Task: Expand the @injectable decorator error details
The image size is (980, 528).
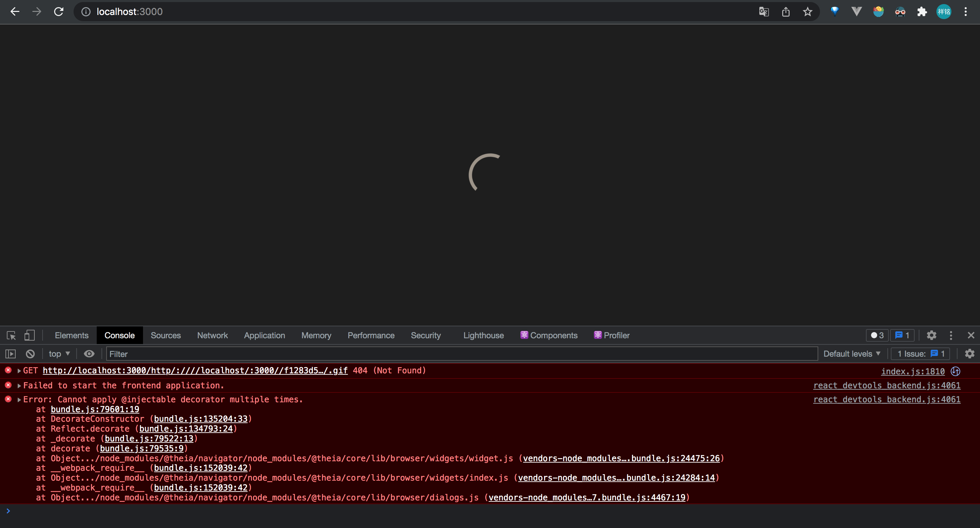Action: click(x=19, y=399)
